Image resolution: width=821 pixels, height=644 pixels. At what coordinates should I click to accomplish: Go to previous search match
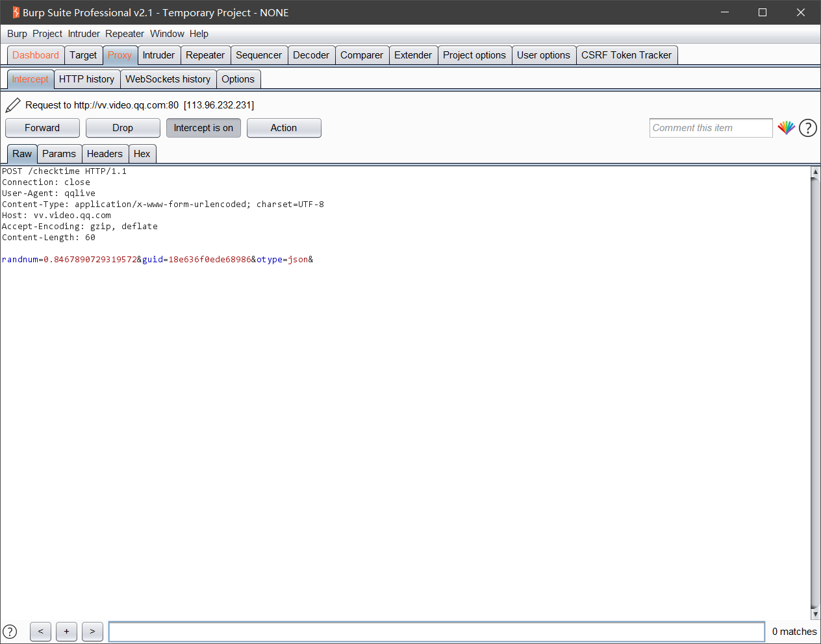[40, 631]
